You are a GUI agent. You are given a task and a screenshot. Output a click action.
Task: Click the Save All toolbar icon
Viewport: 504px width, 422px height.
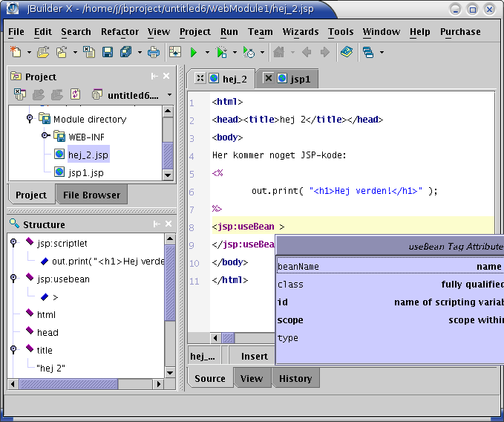[125, 53]
